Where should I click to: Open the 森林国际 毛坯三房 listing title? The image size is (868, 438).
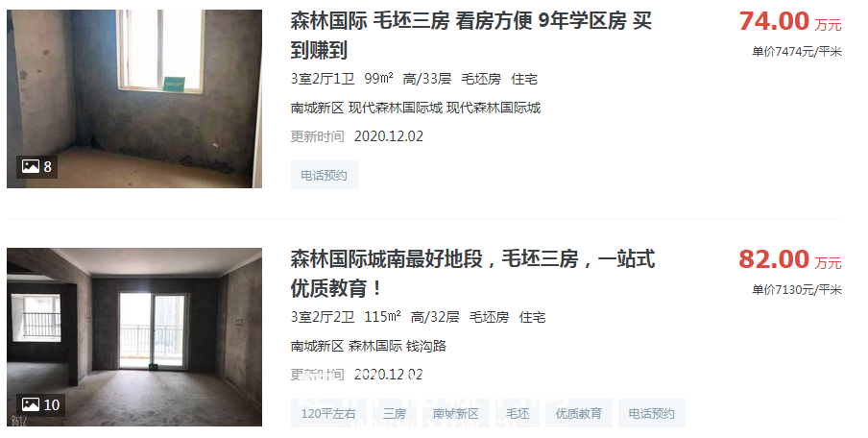(x=471, y=36)
